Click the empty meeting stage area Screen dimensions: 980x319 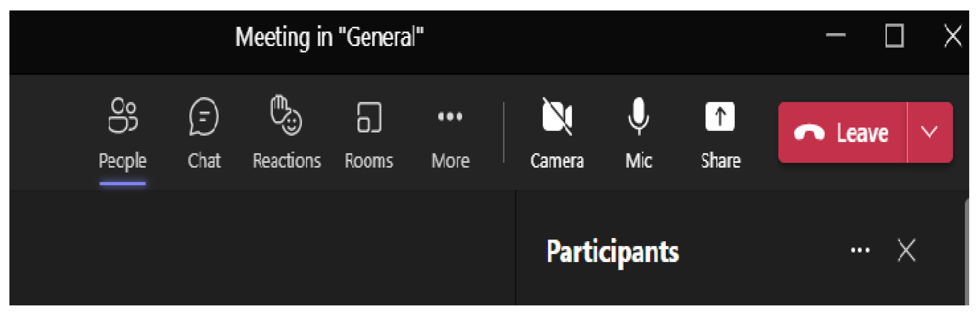263,247
